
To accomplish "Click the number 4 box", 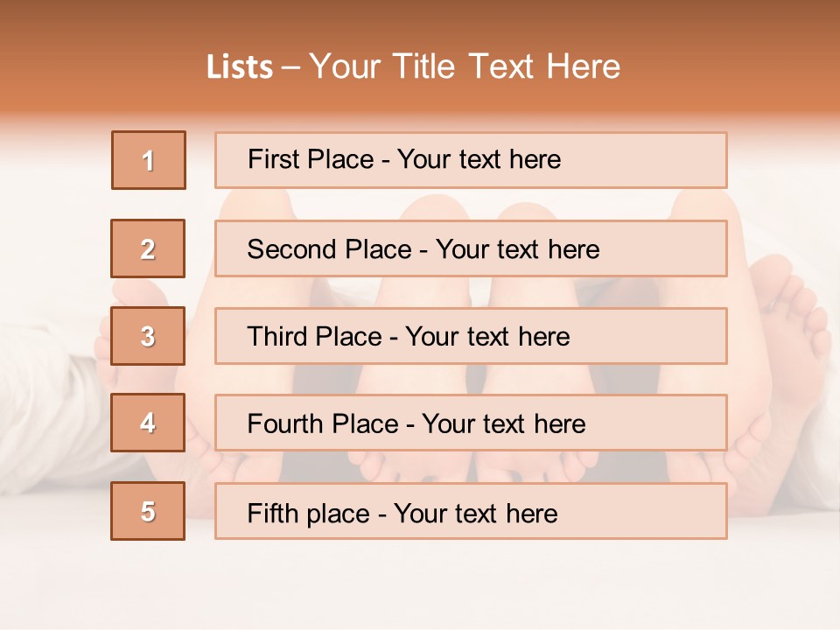I will coord(148,423).
